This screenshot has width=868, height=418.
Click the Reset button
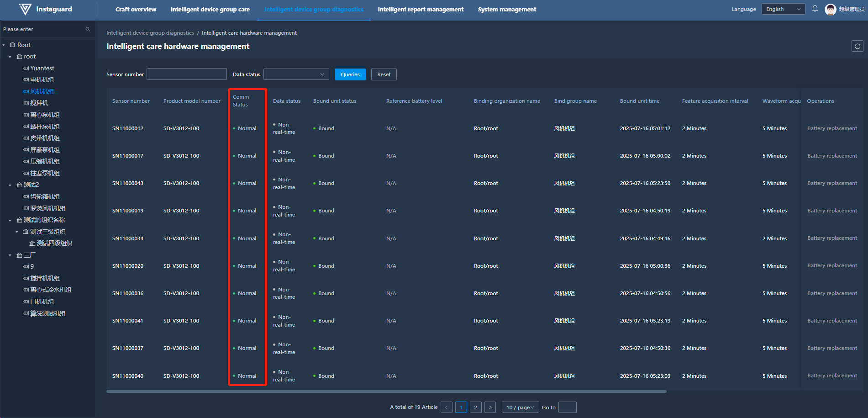click(384, 74)
